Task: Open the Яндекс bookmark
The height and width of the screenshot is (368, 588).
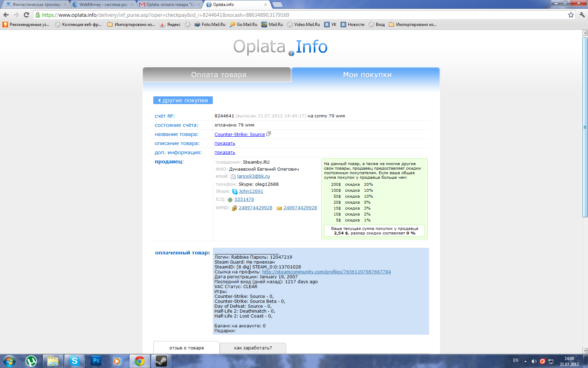Action: pos(170,25)
